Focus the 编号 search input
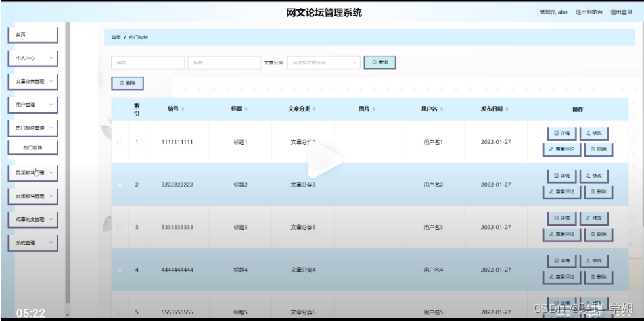This screenshot has height=321, width=644. [x=148, y=63]
